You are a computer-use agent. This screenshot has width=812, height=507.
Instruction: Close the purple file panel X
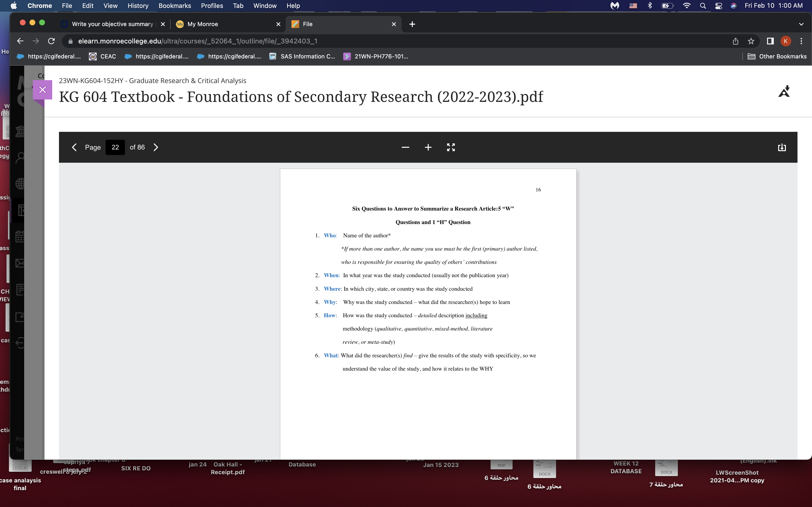click(x=43, y=90)
